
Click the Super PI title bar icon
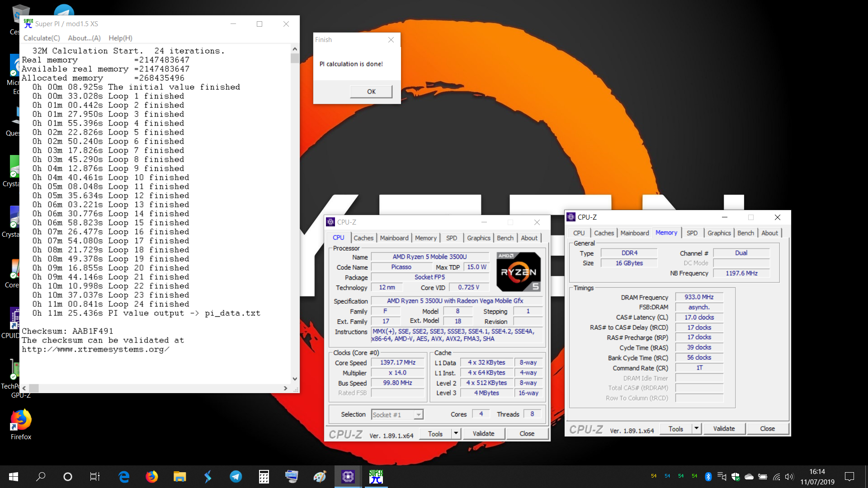coord(28,23)
